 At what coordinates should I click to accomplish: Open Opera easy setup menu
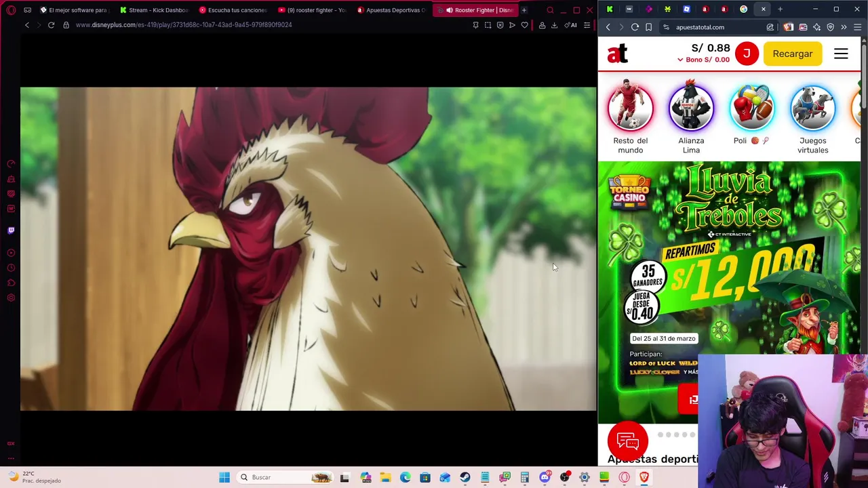click(587, 25)
